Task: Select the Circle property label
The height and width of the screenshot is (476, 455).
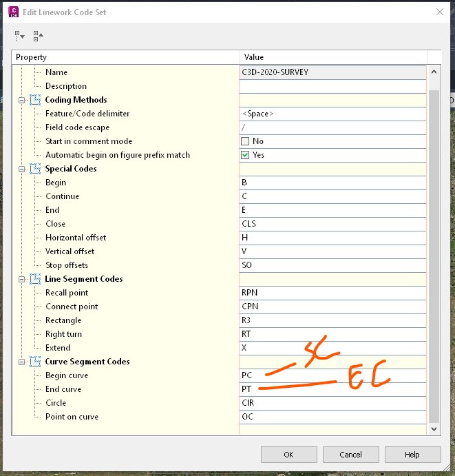Action: point(56,403)
